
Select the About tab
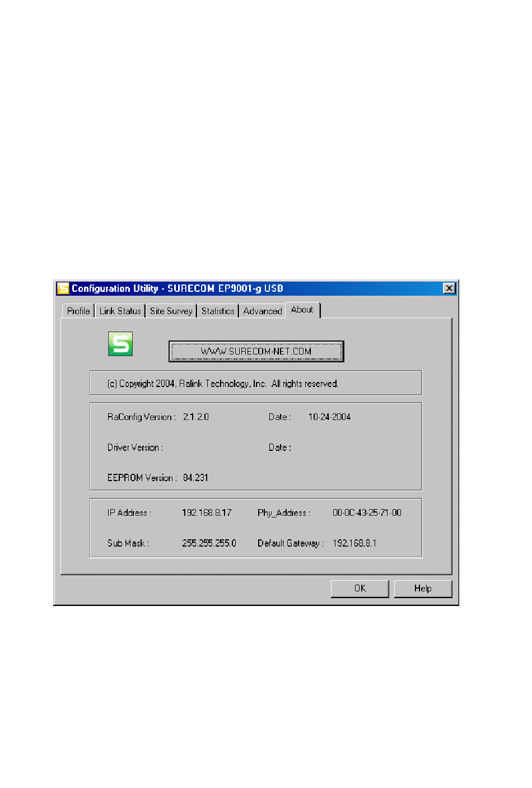[x=302, y=310]
